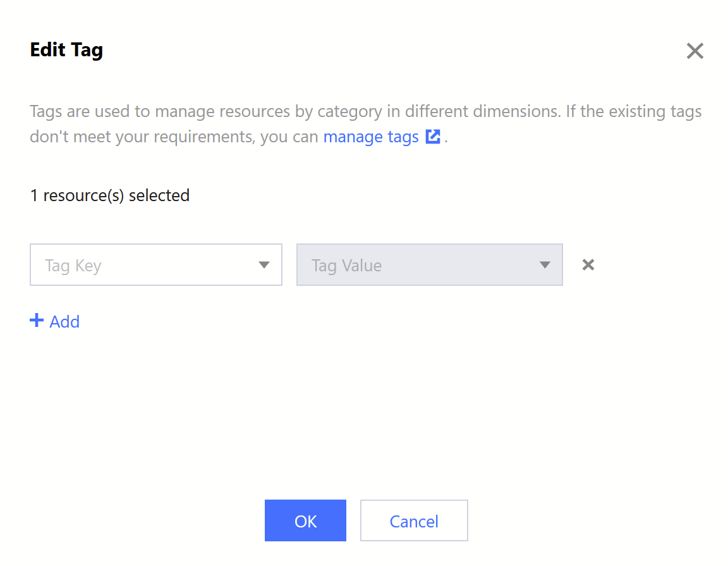Screen dimensions: 728x566
Task: Click blank area right of the row remove icon
Action: pyautogui.click(x=657, y=266)
